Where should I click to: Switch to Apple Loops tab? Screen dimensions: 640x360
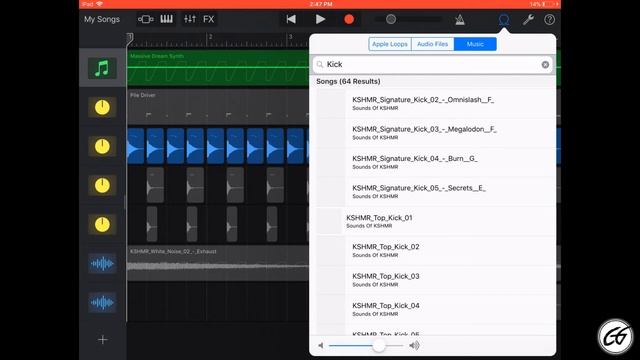tap(390, 44)
